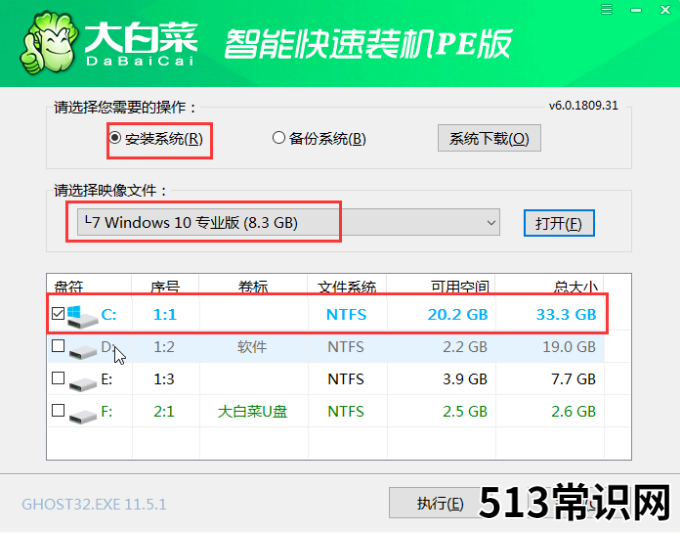Check the E: drive checkbox
Screen dimensions: 680x533
[58, 378]
